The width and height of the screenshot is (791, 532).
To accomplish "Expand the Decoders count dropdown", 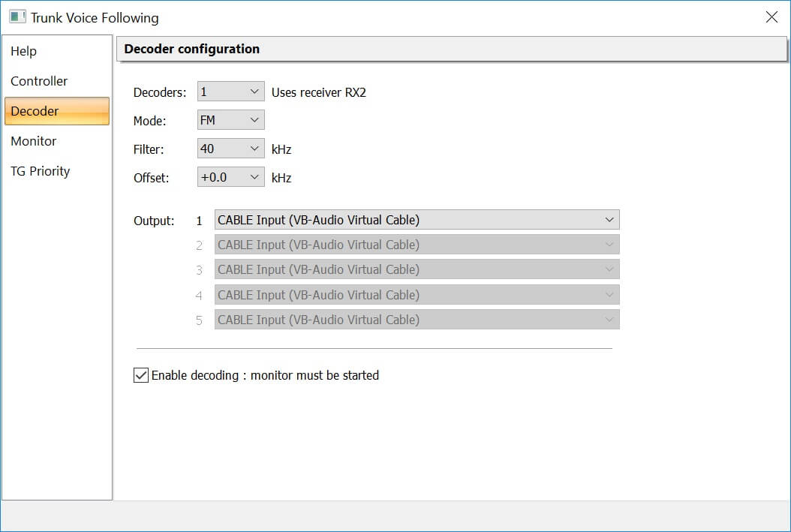I will pyautogui.click(x=230, y=92).
